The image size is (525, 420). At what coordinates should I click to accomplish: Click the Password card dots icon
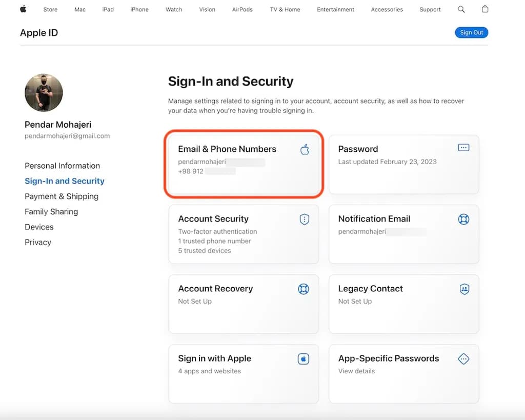pos(463,148)
